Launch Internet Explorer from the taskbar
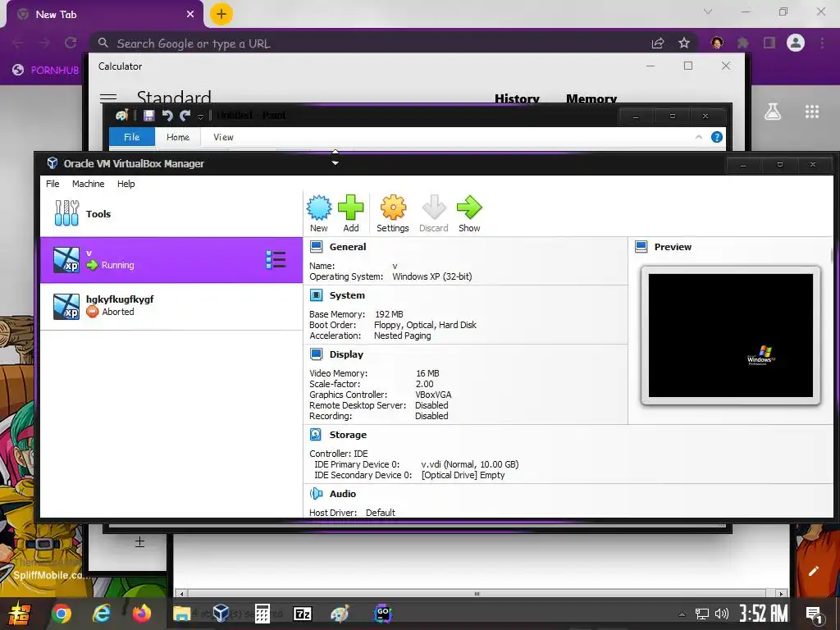Image resolution: width=840 pixels, height=630 pixels. click(x=101, y=614)
